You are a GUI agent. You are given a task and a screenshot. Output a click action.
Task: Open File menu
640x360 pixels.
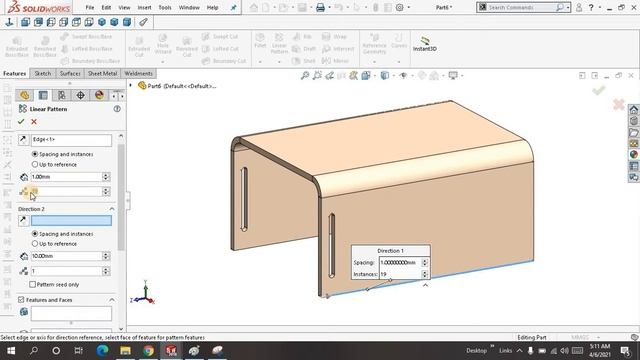90,7
